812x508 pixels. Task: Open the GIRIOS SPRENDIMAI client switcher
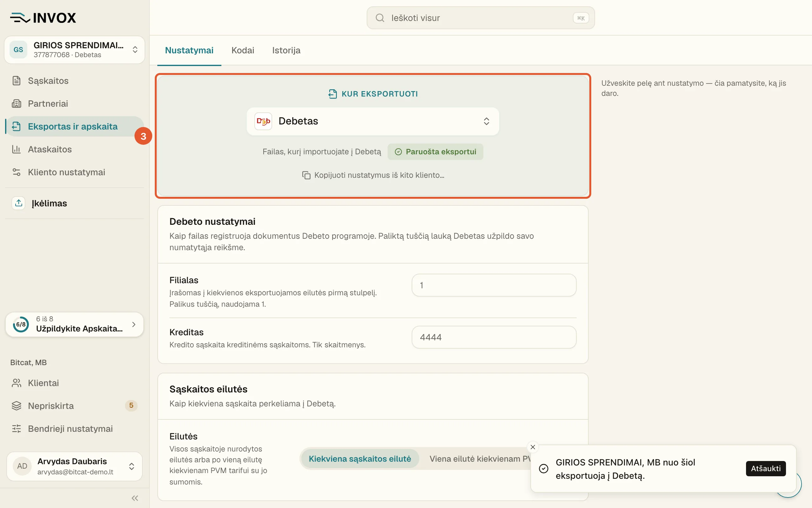point(75,50)
